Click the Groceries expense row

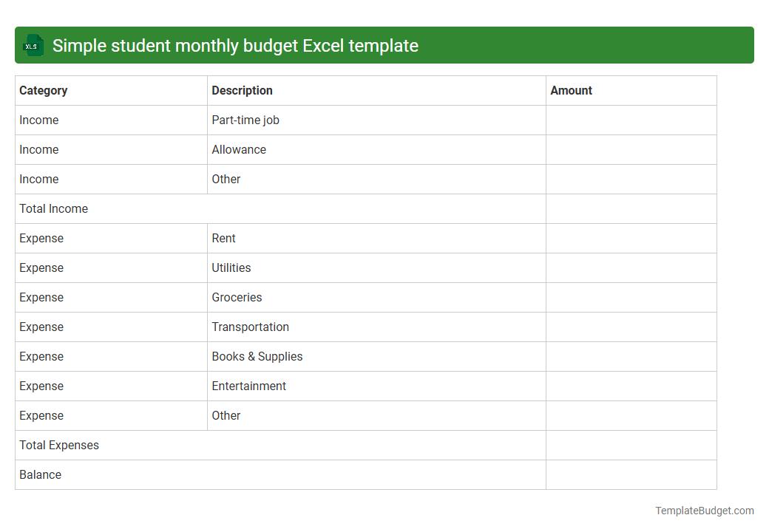tap(237, 297)
